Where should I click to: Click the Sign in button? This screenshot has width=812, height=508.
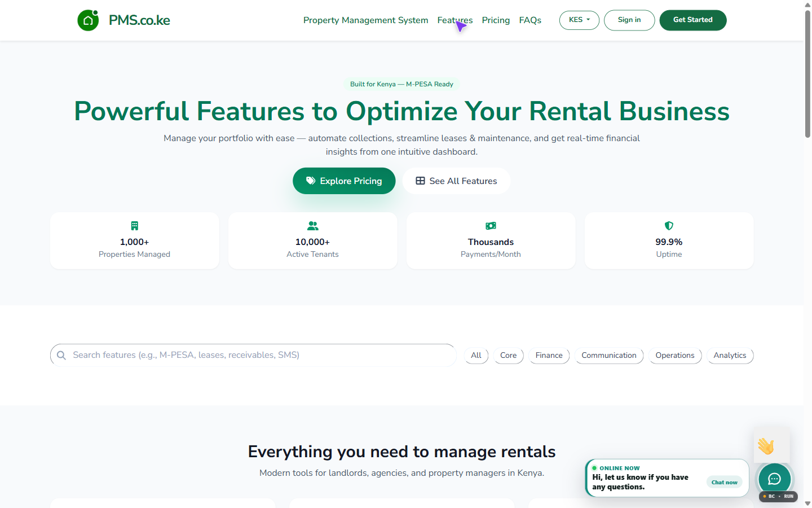coord(629,20)
